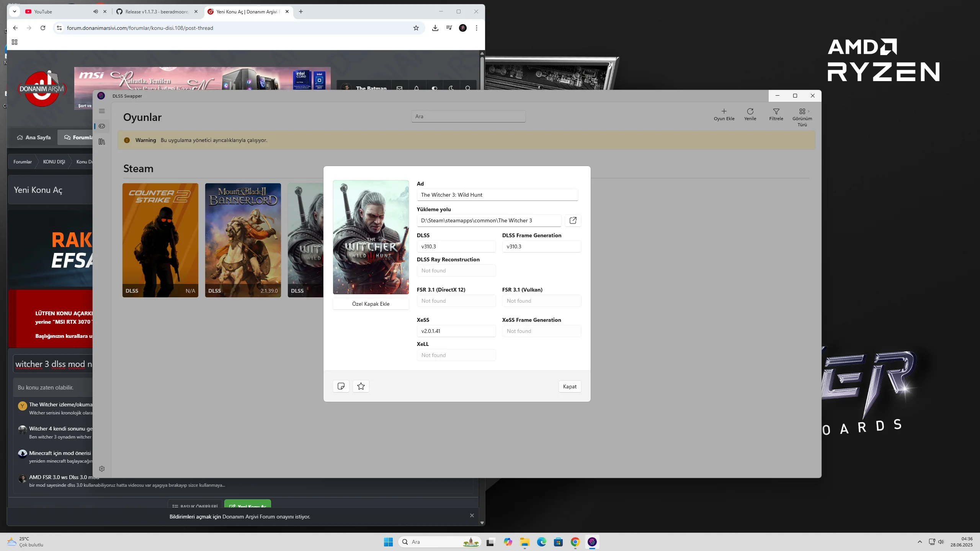Click the Ad game name field

point(497,195)
